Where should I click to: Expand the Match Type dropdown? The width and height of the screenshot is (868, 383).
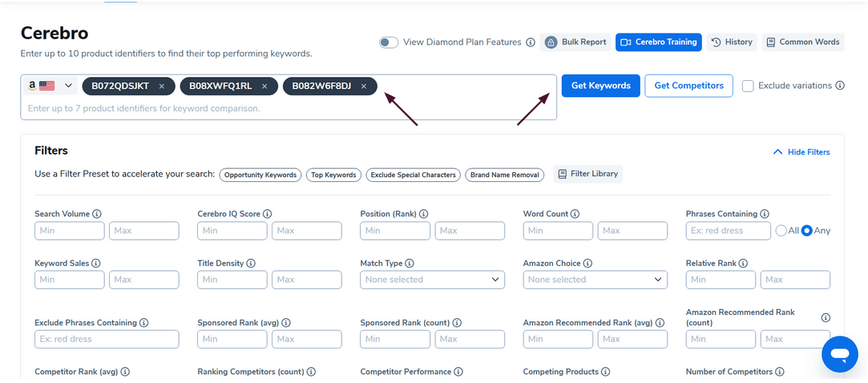(432, 280)
